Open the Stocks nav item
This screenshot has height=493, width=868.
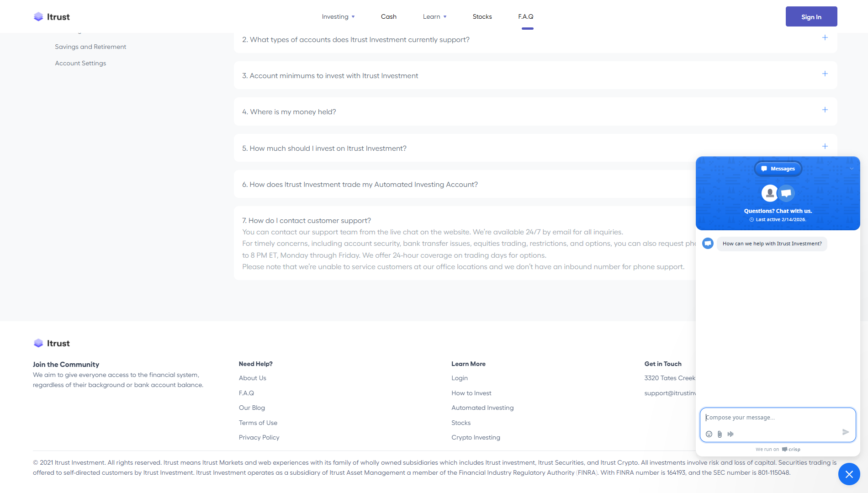[482, 17]
